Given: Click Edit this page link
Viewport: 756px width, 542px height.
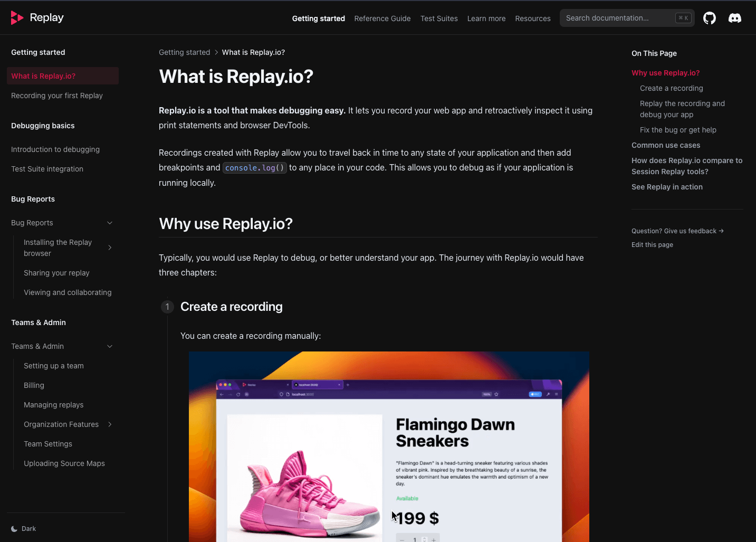Looking at the screenshot, I should 652,245.
